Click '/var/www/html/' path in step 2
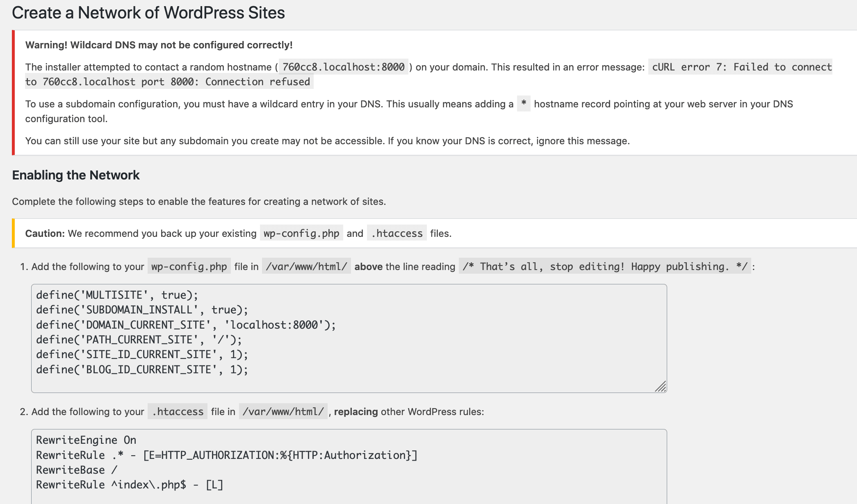 pos(283,412)
